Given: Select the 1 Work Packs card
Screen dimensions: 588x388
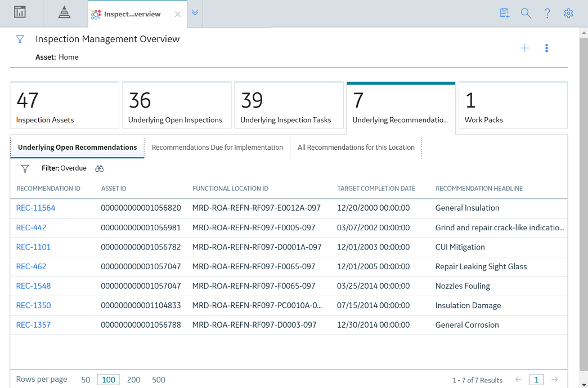Looking at the screenshot, I should (x=513, y=105).
